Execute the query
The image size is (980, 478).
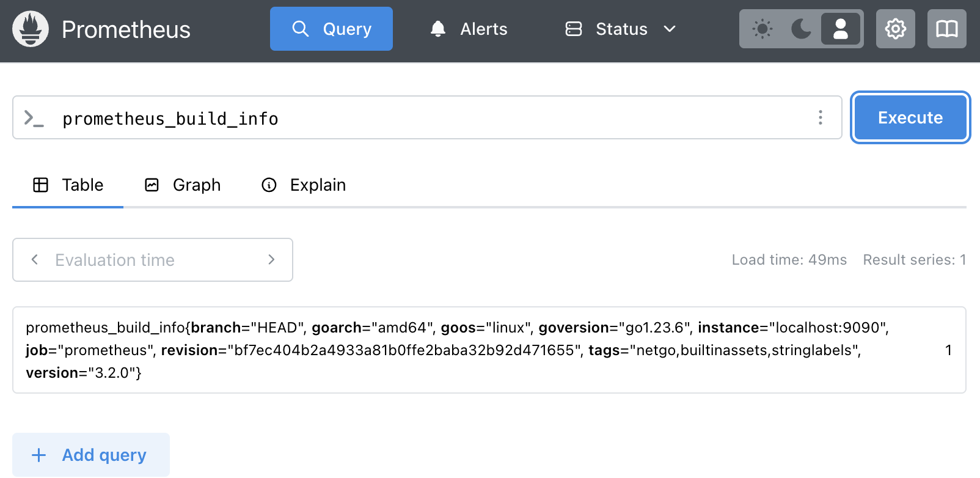point(910,117)
